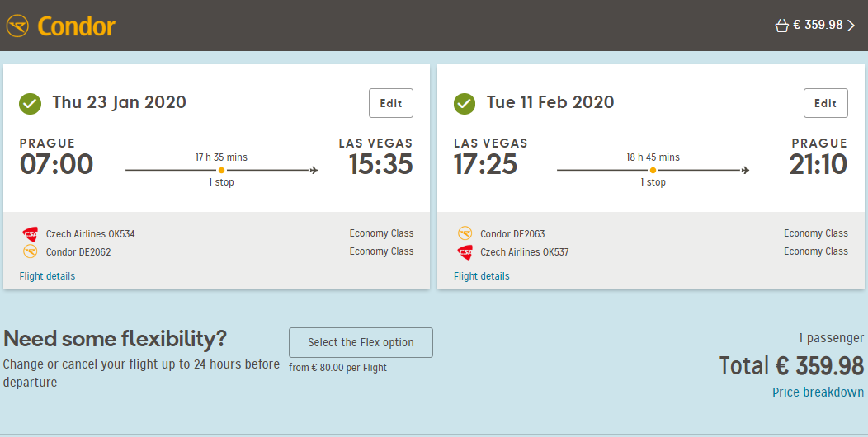Viewport: 868px width, 437px height.
Task: Click the Czech Airlines OK537 logo icon
Action: point(465,253)
